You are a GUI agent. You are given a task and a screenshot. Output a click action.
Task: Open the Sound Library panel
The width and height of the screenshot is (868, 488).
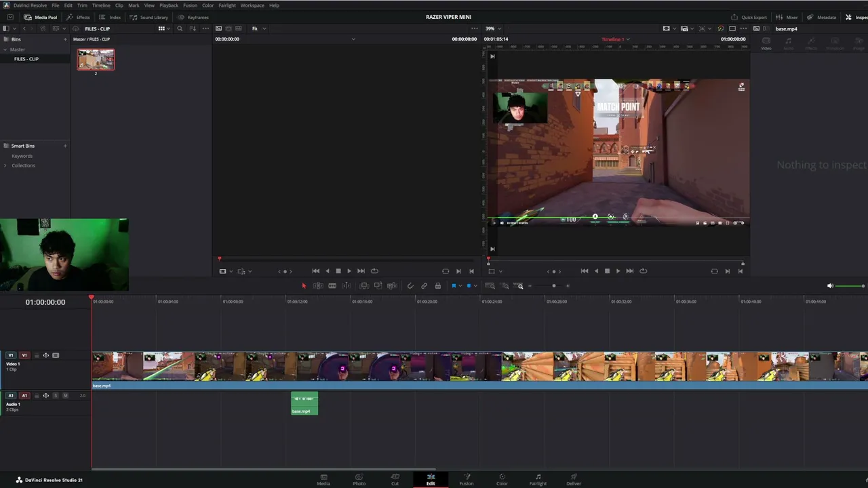[149, 17]
